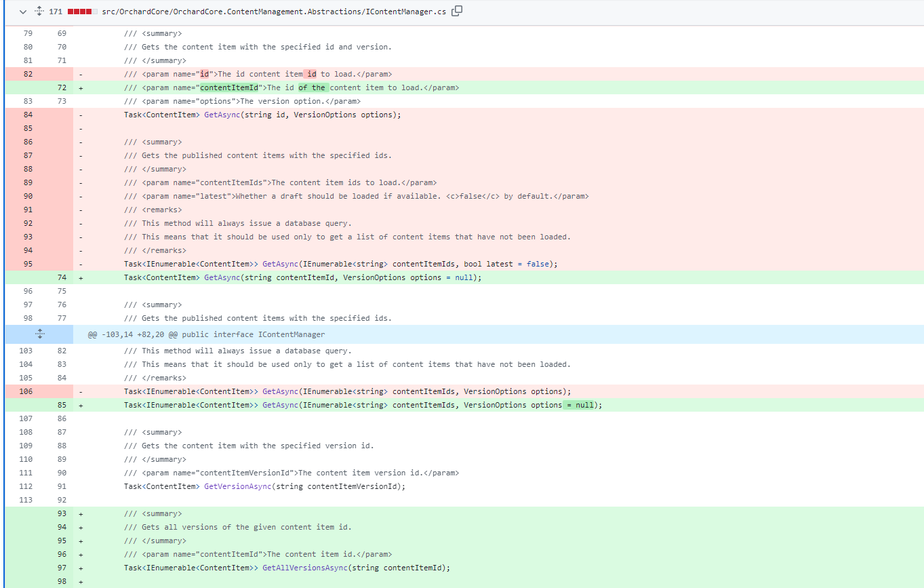Select new line number 74

coord(62,277)
